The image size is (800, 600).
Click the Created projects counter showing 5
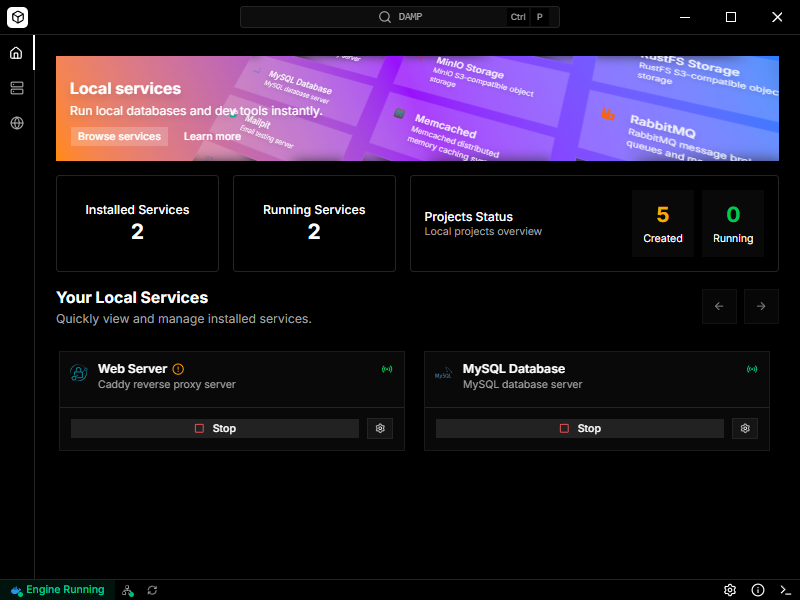[x=663, y=223]
